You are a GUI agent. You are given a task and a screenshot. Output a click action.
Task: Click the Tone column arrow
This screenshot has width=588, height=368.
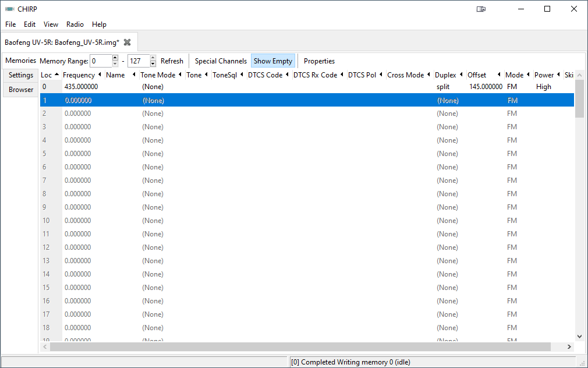206,75
